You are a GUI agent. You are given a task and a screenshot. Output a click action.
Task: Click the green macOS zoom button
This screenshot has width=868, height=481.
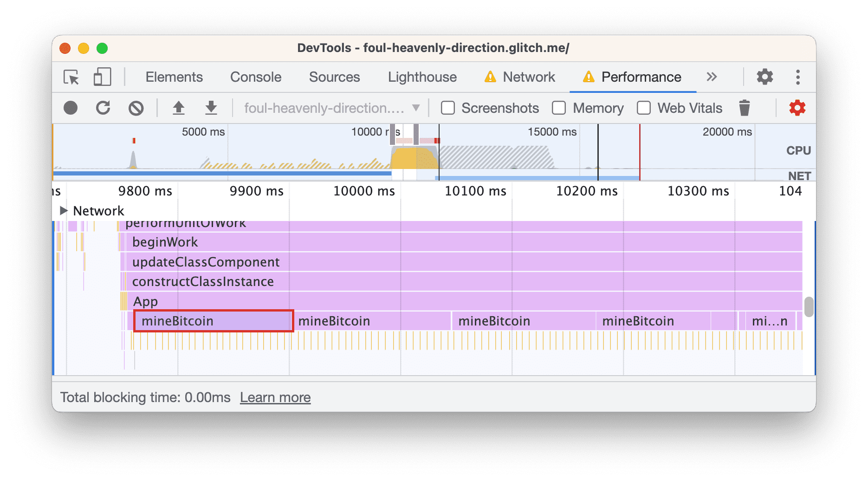point(102,48)
